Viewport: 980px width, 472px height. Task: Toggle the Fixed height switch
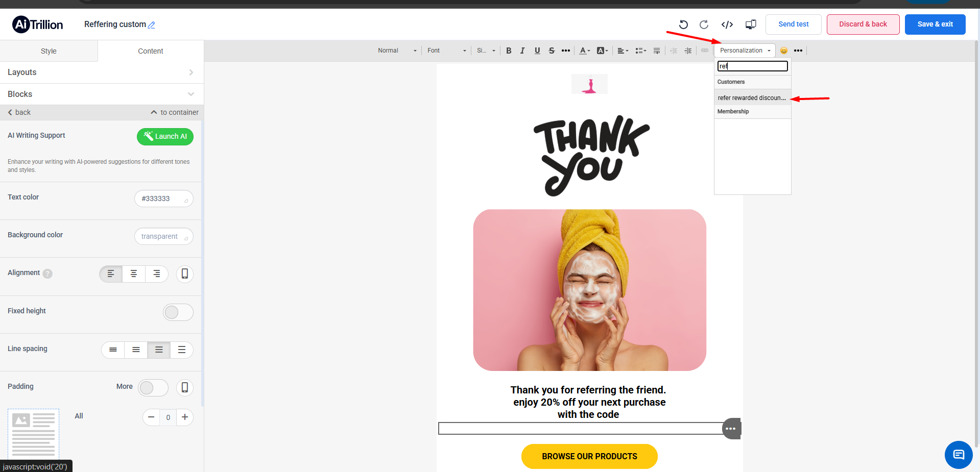(178, 312)
